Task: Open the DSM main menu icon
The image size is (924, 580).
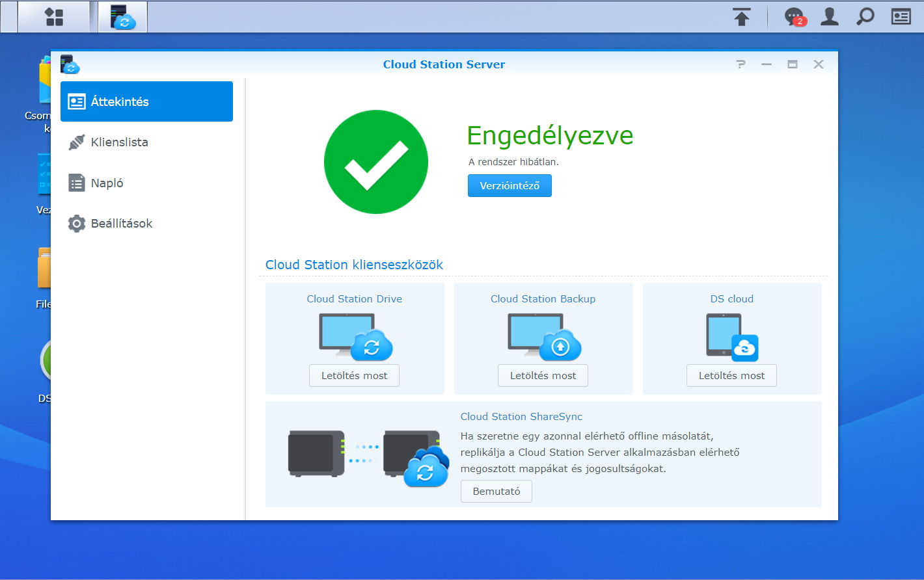Action: coord(54,17)
